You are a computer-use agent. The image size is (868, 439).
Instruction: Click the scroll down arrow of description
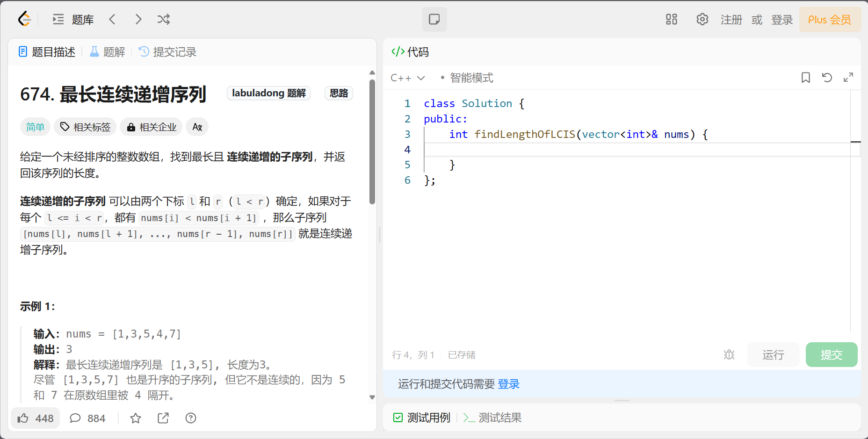click(372, 397)
